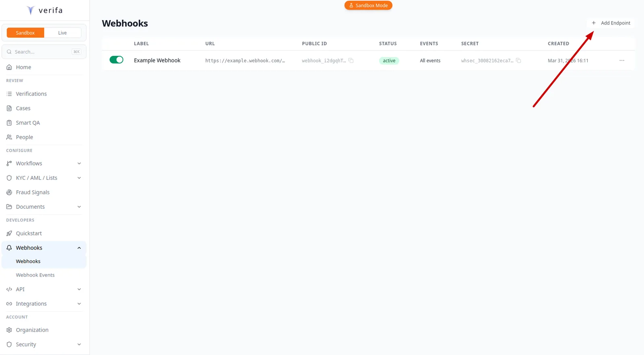Switch to Live environment
Image resolution: width=644 pixels, height=355 pixels.
(x=62, y=33)
